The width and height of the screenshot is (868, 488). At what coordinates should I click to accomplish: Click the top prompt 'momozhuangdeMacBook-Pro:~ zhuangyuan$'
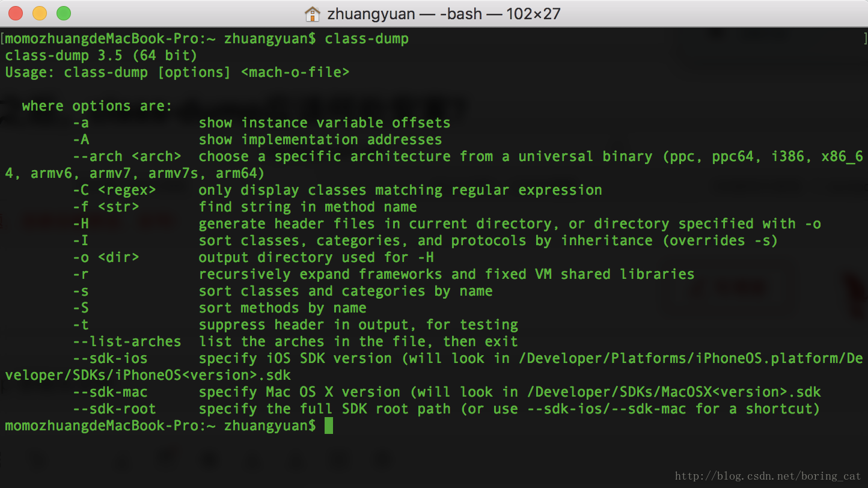tap(160, 39)
